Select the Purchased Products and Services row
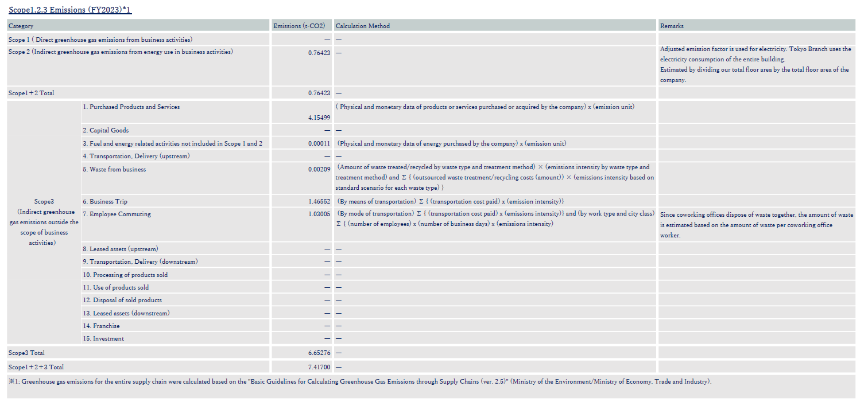Screen dimensions: 868x406 coord(134,107)
